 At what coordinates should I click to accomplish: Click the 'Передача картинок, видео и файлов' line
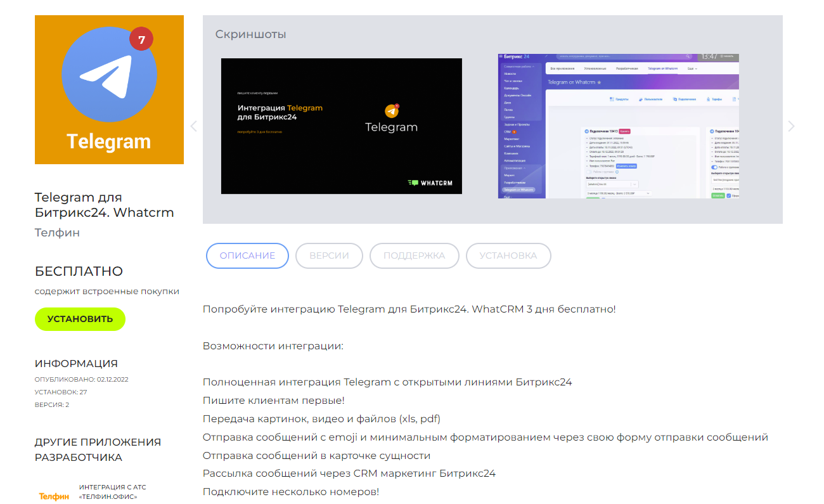(321, 419)
